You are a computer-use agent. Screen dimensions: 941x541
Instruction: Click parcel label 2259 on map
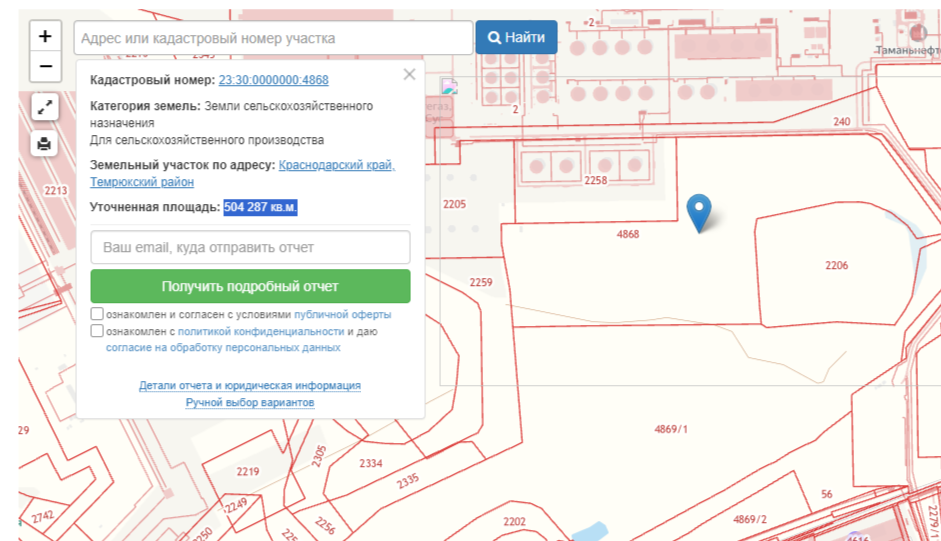[x=481, y=282]
